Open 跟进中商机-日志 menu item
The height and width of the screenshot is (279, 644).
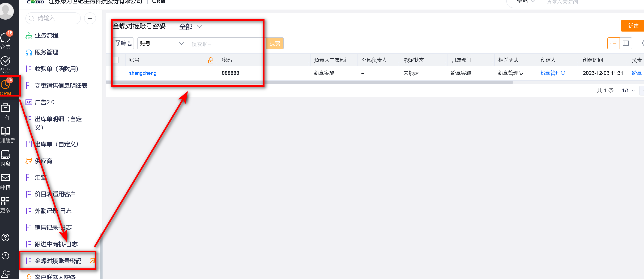click(56, 244)
